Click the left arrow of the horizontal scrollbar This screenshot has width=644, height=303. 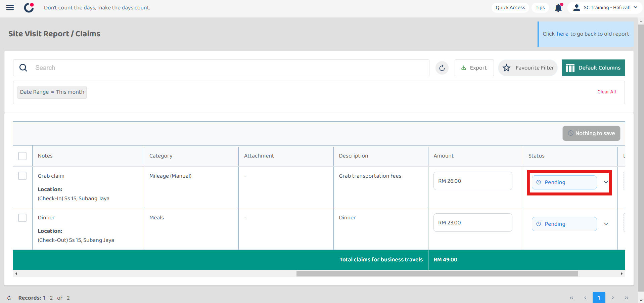(16, 274)
